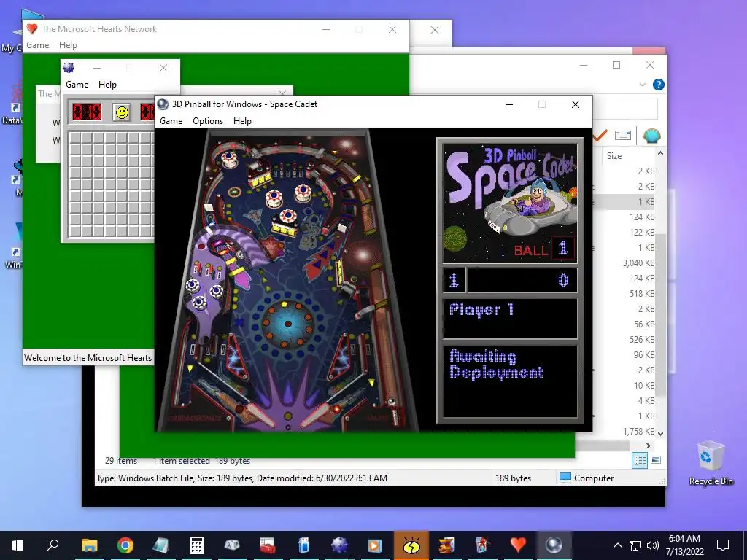The image size is (747, 560).
Task: Click the '29 items' status text in Explorer
Action: click(x=121, y=461)
